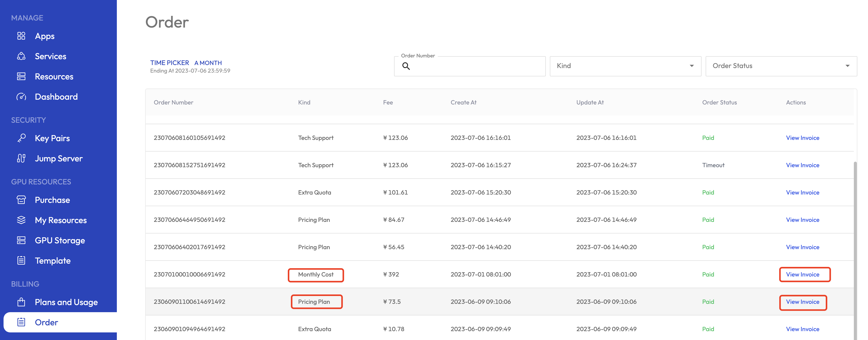This screenshot has height=340, width=868.
Task: Open the Order Status dropdown
Action: (x=781, y=66)
